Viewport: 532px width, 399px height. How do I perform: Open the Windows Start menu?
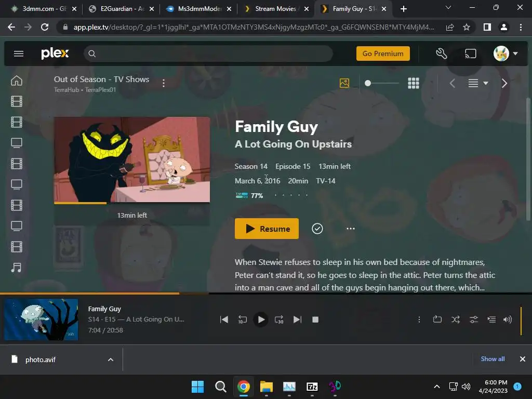pos(197,387)
